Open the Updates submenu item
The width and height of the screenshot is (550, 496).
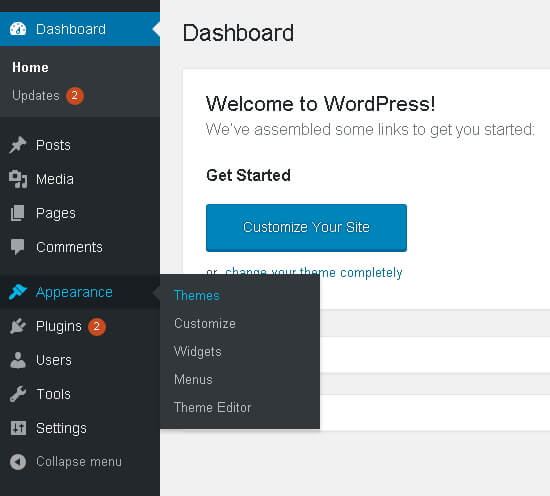[36, 95]
